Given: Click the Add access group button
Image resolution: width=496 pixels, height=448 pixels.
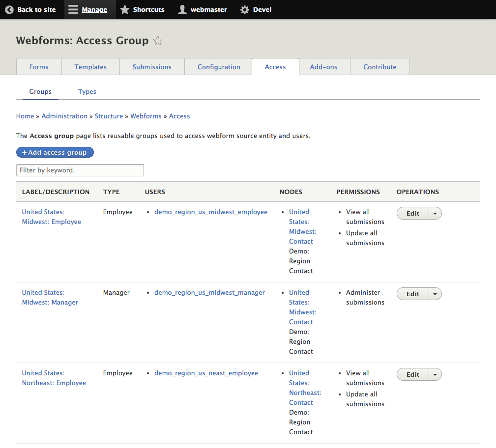Looking at the screenshot, I should coord(55,152).
